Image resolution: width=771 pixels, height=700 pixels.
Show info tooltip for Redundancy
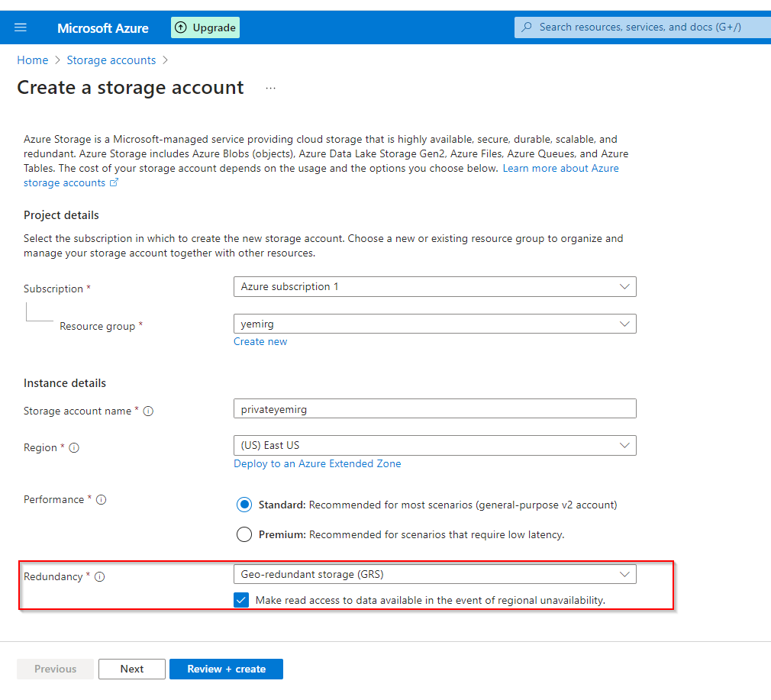tap(99, 577)
